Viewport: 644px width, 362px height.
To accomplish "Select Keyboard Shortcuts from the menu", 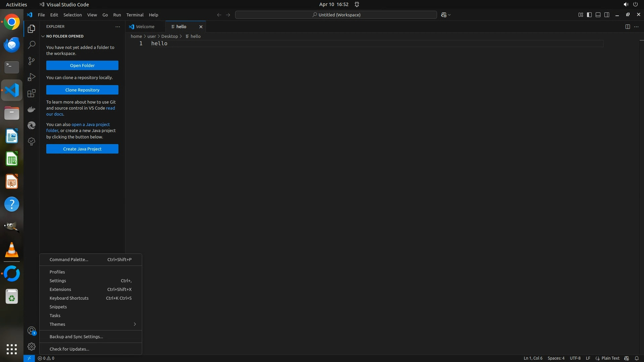I will tap(69, 298).
